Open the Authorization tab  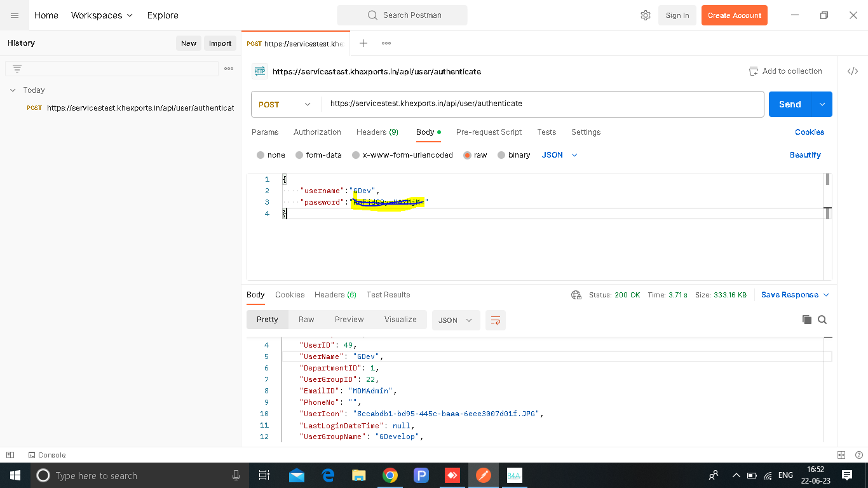[x=317, y=132]
